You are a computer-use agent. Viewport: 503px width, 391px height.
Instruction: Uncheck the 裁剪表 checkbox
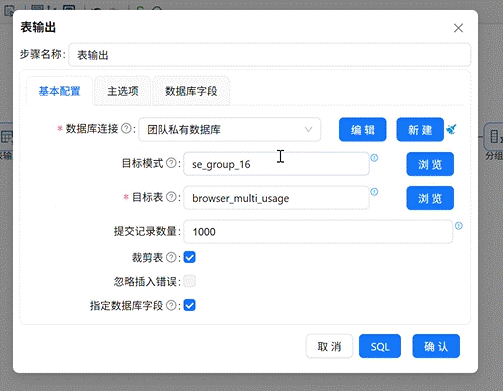pyautogui.click(x=190, y=257)
